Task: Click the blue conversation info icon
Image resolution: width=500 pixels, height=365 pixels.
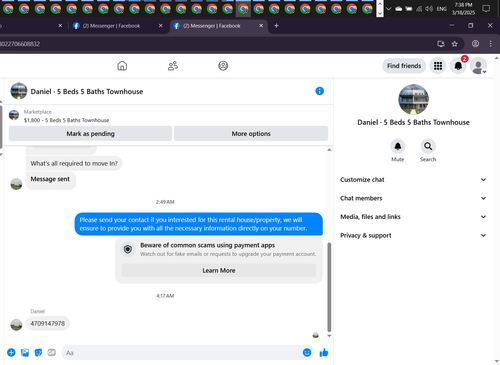Action: tap(319, 91)
